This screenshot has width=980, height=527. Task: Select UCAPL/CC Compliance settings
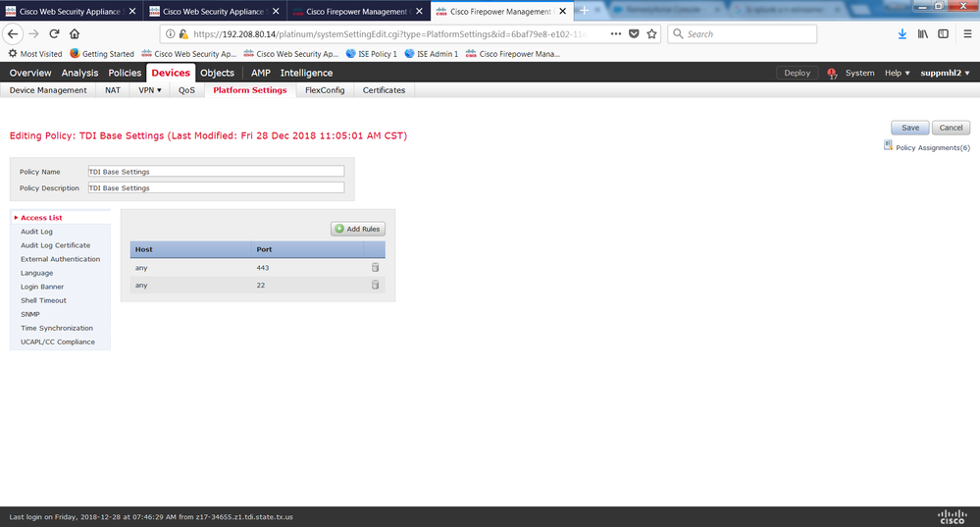pyautogui.click(x=58, y=342)
